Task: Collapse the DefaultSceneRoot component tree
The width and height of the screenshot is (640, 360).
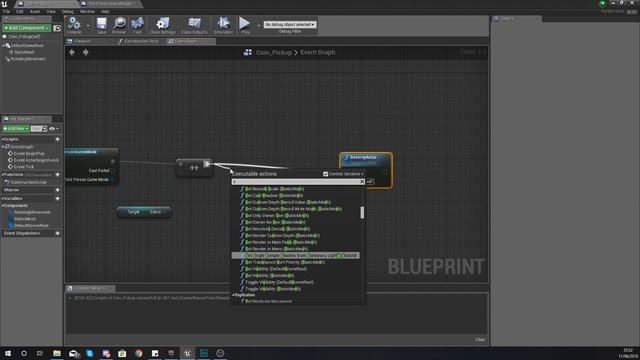Action: coord(3,46)
